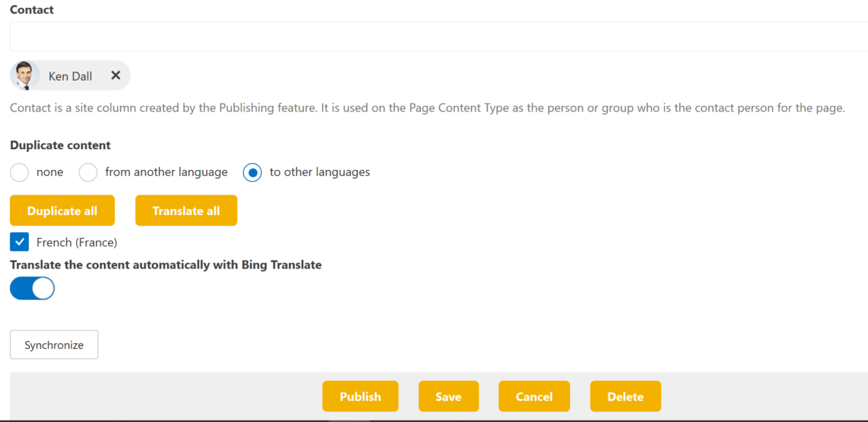Click inside the empty Contact input field

click(434, 36)
